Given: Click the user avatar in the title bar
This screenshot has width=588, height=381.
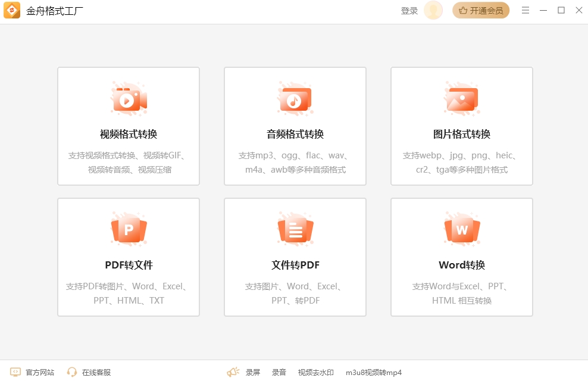Looking at the screenshot, I should (x=433, y=10).
